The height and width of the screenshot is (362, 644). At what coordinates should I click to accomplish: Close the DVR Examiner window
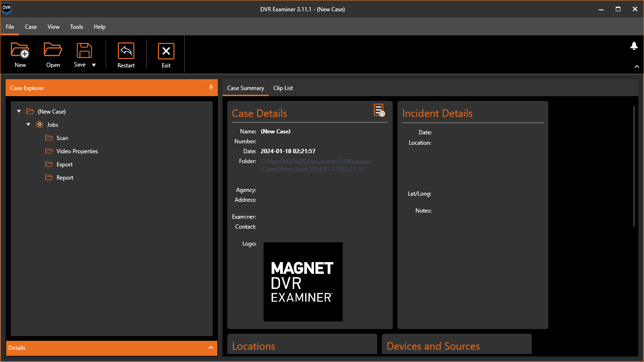pyautogui.click(x=635, y=9)
